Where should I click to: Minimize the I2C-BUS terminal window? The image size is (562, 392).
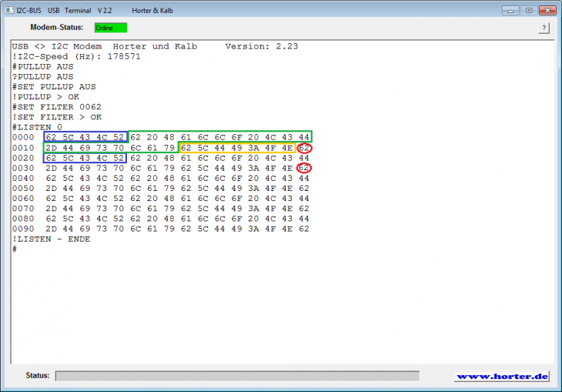[x=510, y=11]
